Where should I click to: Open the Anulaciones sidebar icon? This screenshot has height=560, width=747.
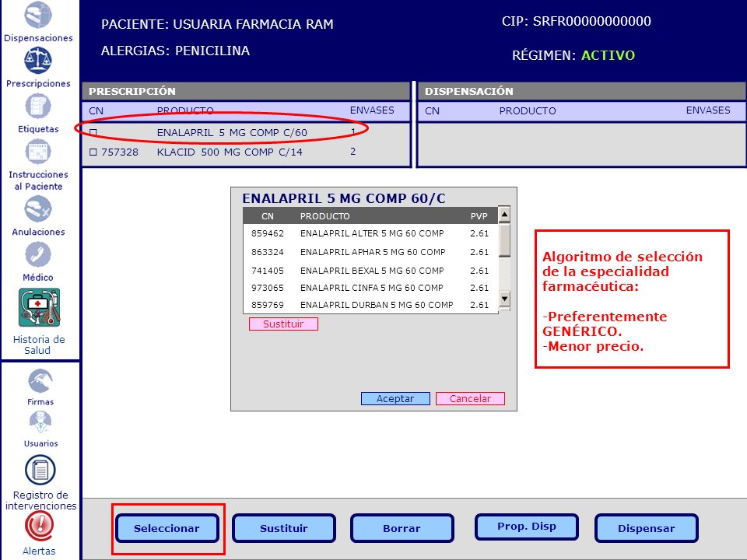tap(38, 209)
